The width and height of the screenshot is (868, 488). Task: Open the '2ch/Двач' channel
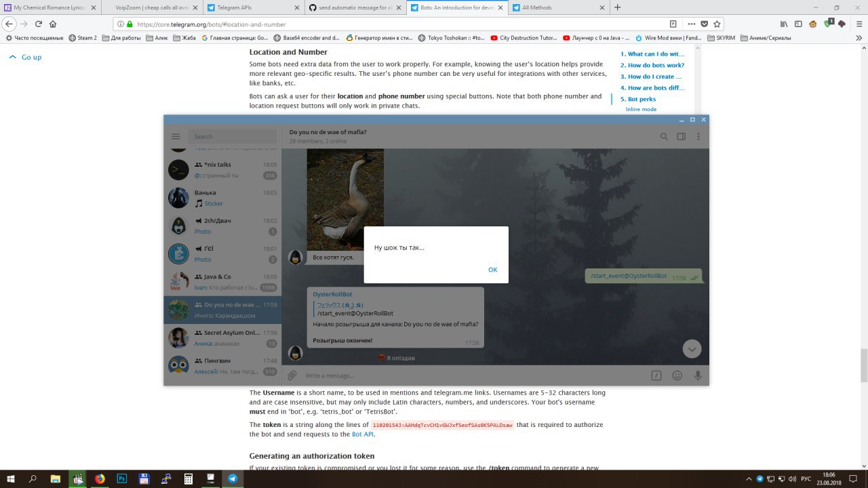[222, 226]
